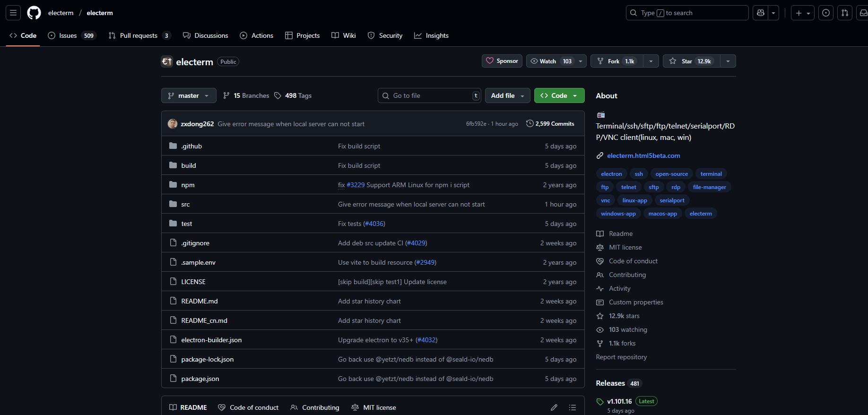Click the src folder icon
The height and width of the screenshot is (415, 868).
click(173, 204)
